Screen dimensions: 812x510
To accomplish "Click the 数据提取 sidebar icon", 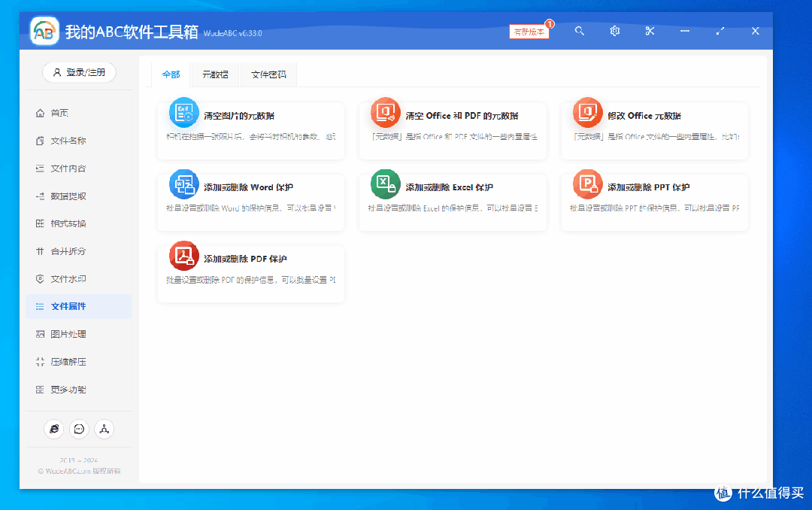I will [40, 196].
